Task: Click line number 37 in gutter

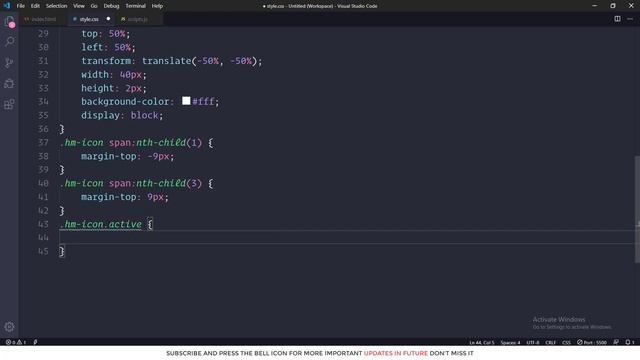Action: click(43, 142)
